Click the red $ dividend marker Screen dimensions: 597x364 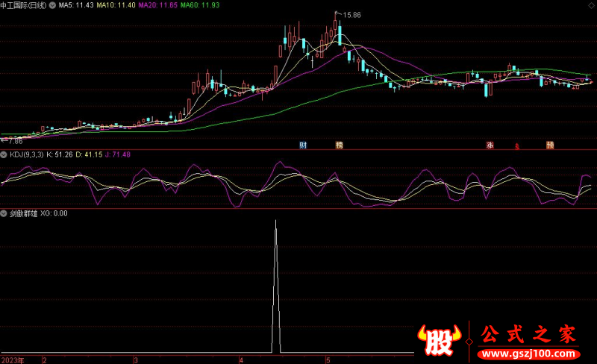tap(514, 146)
